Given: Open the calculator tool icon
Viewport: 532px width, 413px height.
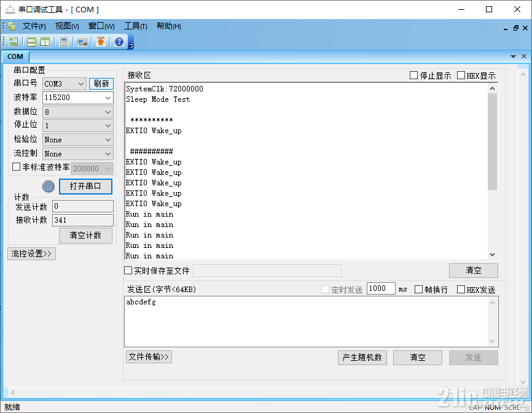Looking at the screenshot, I should pos(64,42).
